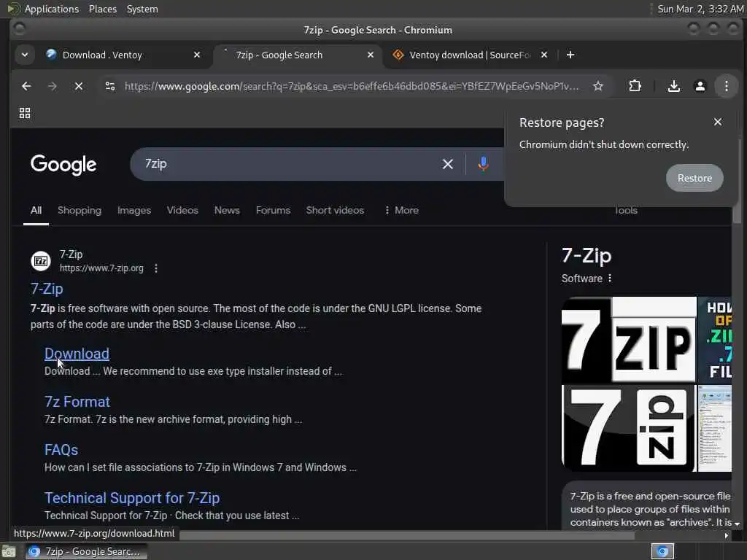Clear the search box with the X
This screenshot has width=747, height=560.
(447, 164)
